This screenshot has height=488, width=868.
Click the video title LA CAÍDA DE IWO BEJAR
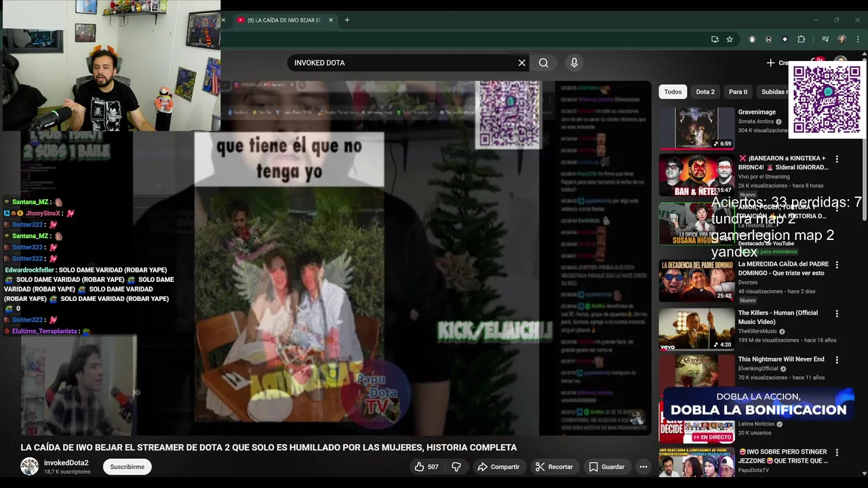(269, 447)
